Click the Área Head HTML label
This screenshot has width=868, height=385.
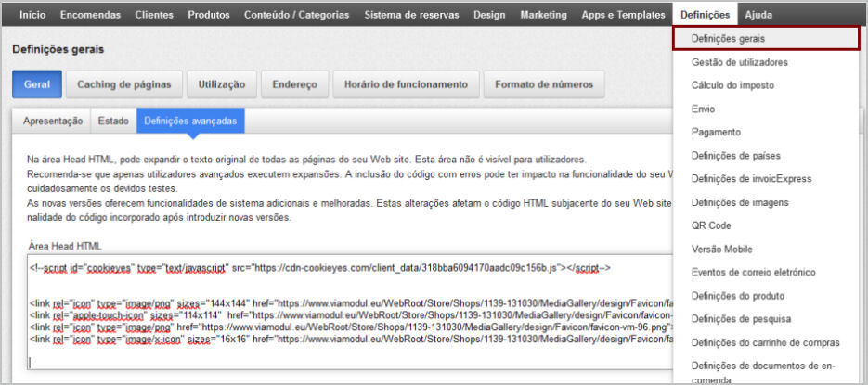[64, 246]
